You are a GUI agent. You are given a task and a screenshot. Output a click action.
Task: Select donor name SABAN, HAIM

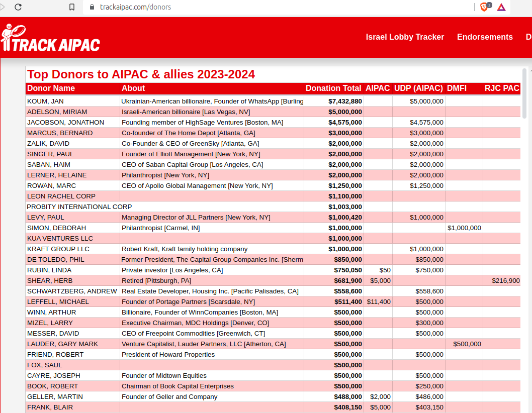tap(48, 164)
